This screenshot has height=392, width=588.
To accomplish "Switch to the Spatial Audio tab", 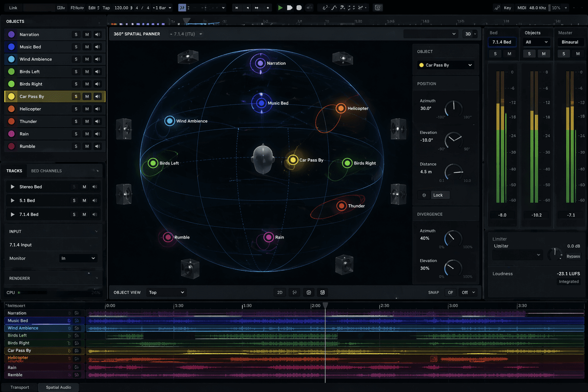I will click(58, 387).
